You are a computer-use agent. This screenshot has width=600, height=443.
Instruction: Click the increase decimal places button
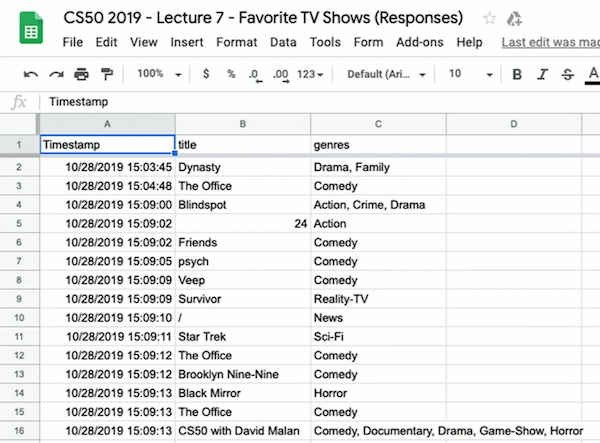pos(281,74)
